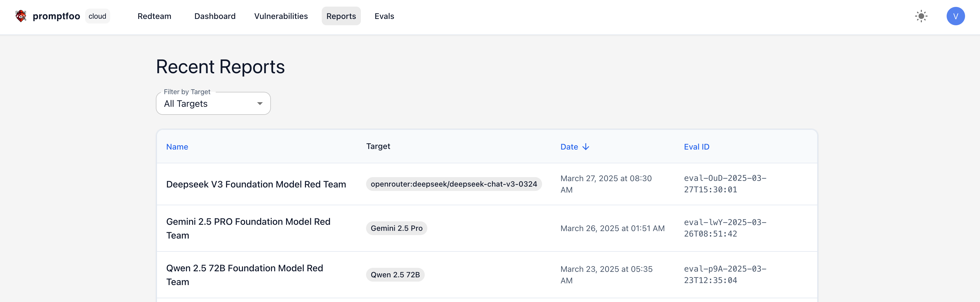This screenshot has height=302, width=980.
Task: Click the dropdown arrow beside All Targets
Action: click(260, 104)
